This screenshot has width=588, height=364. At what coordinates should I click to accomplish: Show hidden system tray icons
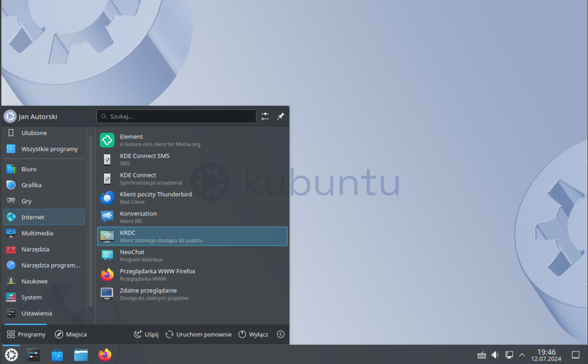[x=522, y=355]
